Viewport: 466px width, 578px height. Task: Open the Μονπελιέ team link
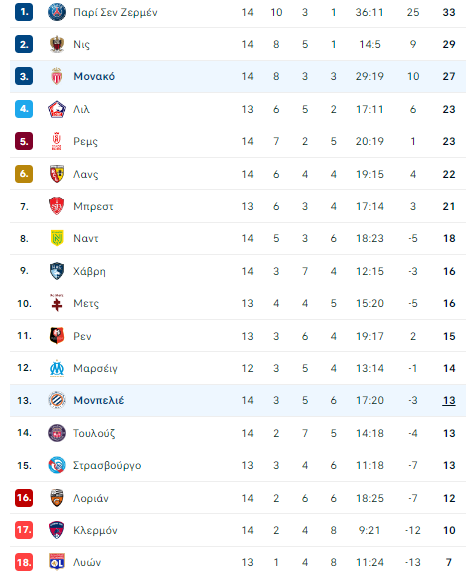tap(99, 400)
